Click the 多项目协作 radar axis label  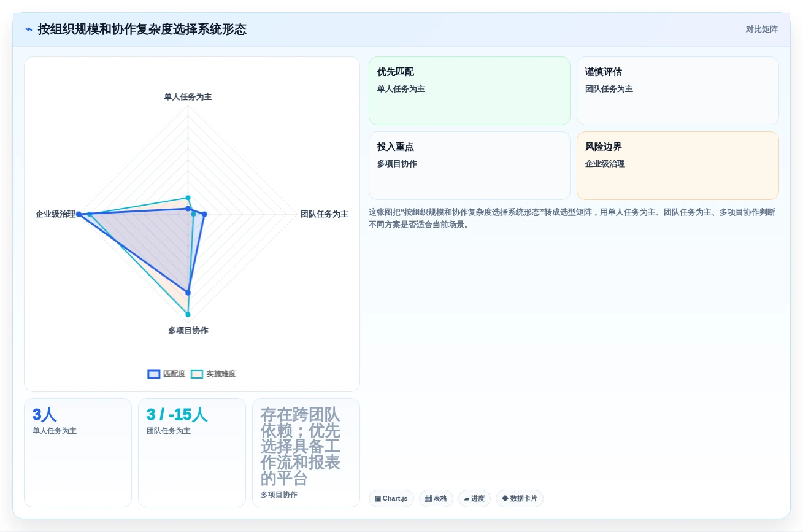pyautogui.click(x=188, y=331)
